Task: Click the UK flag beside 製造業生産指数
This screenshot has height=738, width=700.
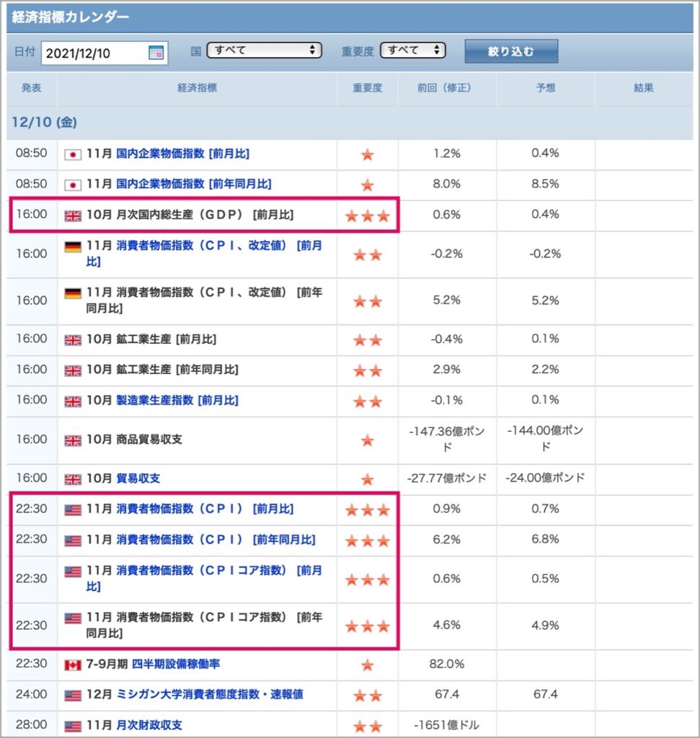Action: click(73, 401)
